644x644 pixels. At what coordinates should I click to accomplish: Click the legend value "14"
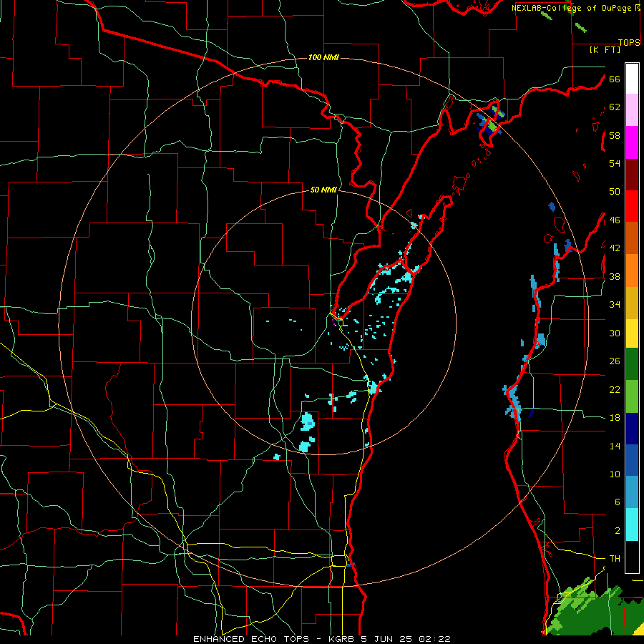tap(615, 446)
